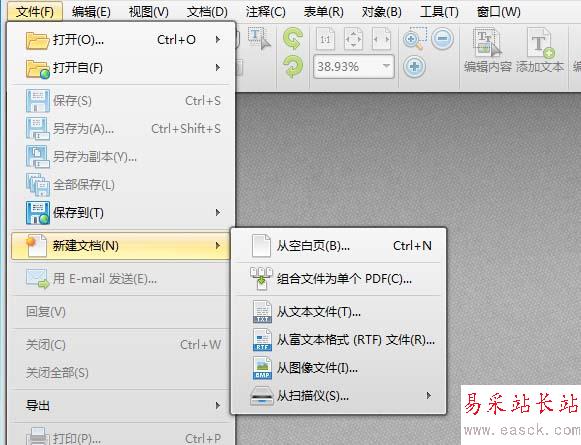Click the fit width icon
The width and height of the screenshot is (581, 445).
[382, 39]
